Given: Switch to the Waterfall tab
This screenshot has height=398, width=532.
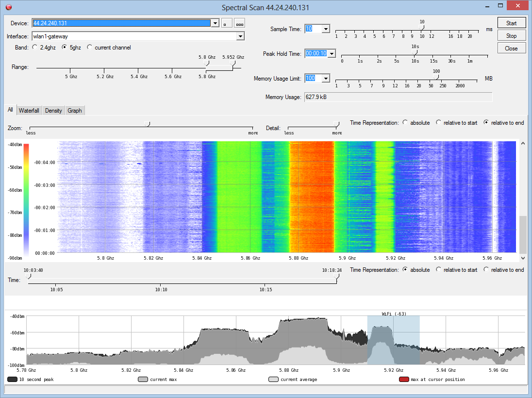Looking at the screenshot, I should (29, 111).
